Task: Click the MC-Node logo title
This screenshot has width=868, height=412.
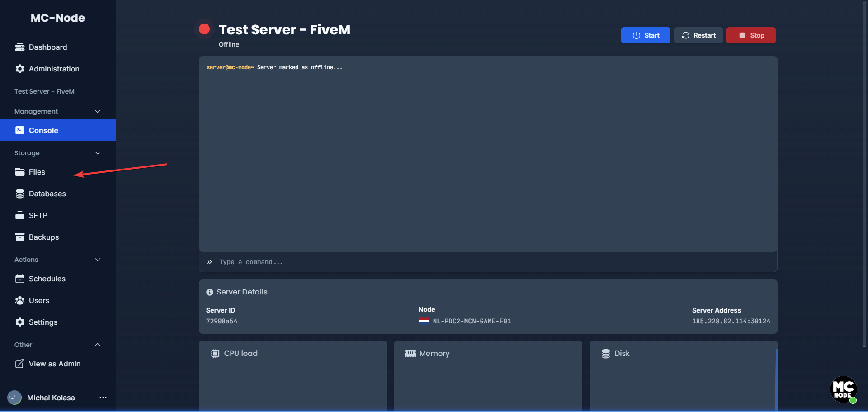Action: point(58,18)
